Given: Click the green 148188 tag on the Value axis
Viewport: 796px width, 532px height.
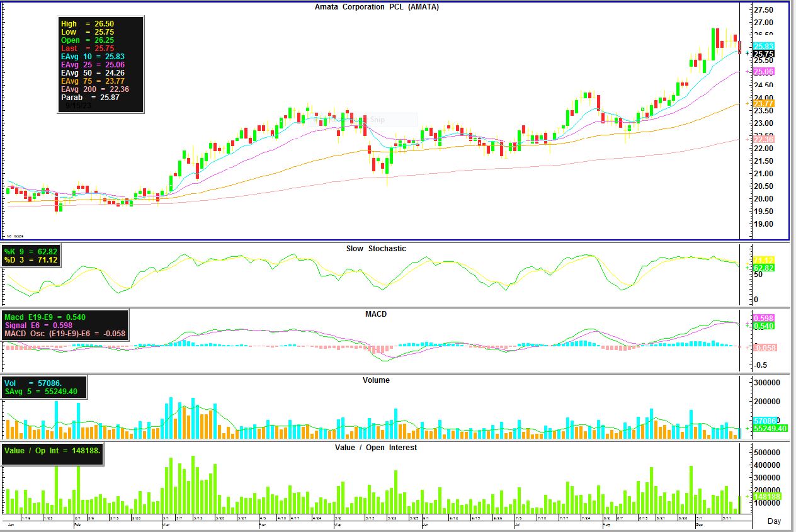Looking at the screenshot, I should (x=767, y=497).
